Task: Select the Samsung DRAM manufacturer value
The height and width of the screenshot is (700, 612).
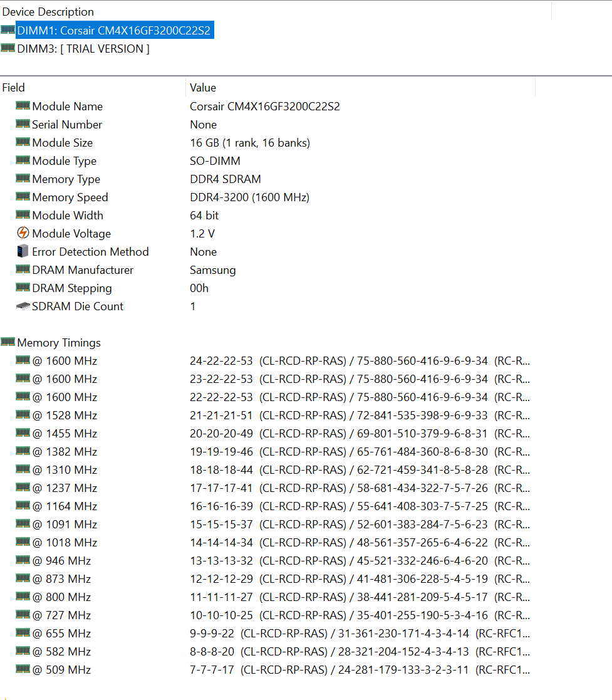Action: pos(212,270)
